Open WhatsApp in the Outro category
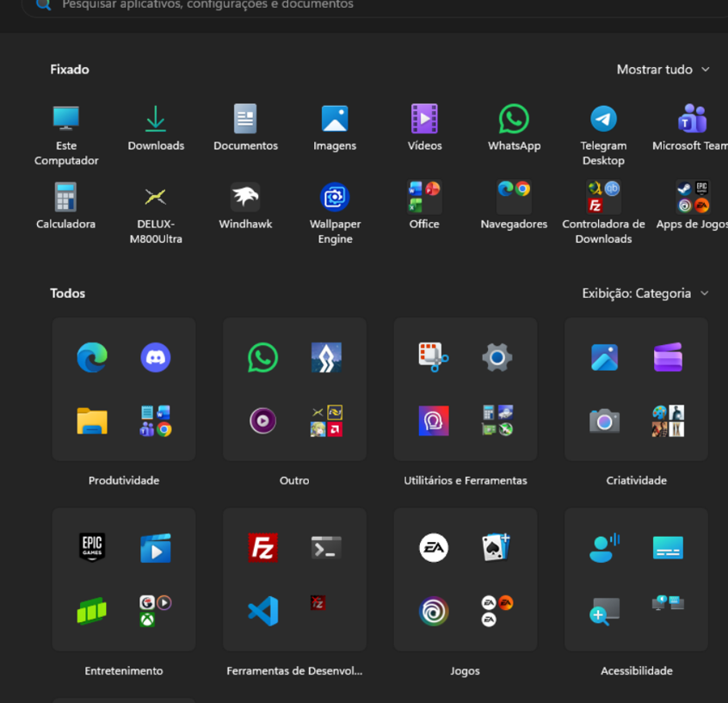Viewport: 728px width, 703px height. [262, 358]
